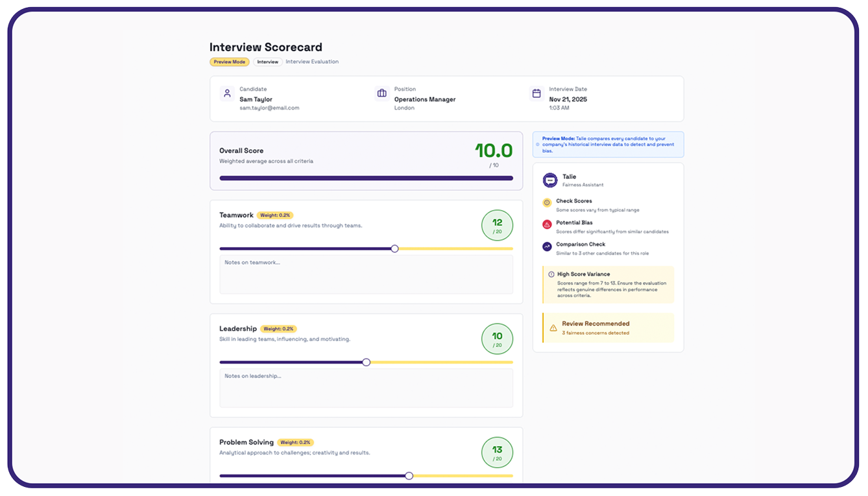The image size is (868, 496).
Task: Click the Teamwork 12/20 score circle
Action: point(497,226)
